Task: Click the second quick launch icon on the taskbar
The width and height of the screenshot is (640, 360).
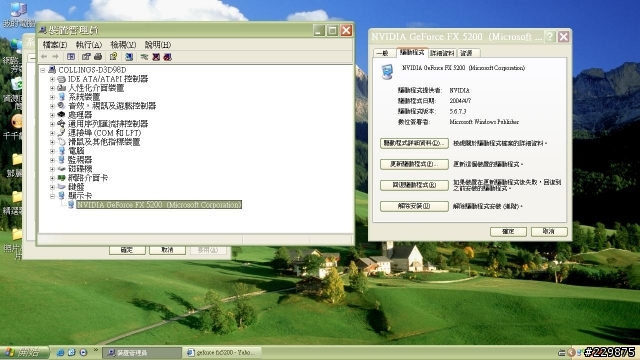Action: pos(72,352)
